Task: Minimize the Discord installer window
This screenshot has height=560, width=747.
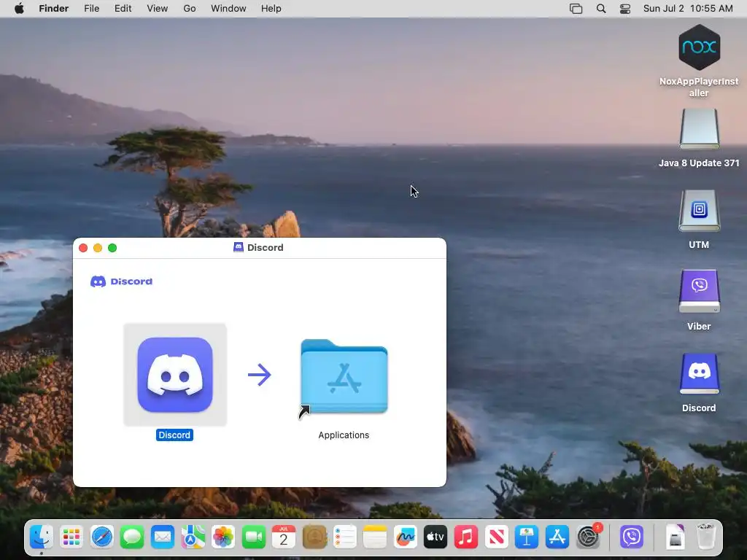Action: point(98,248)
